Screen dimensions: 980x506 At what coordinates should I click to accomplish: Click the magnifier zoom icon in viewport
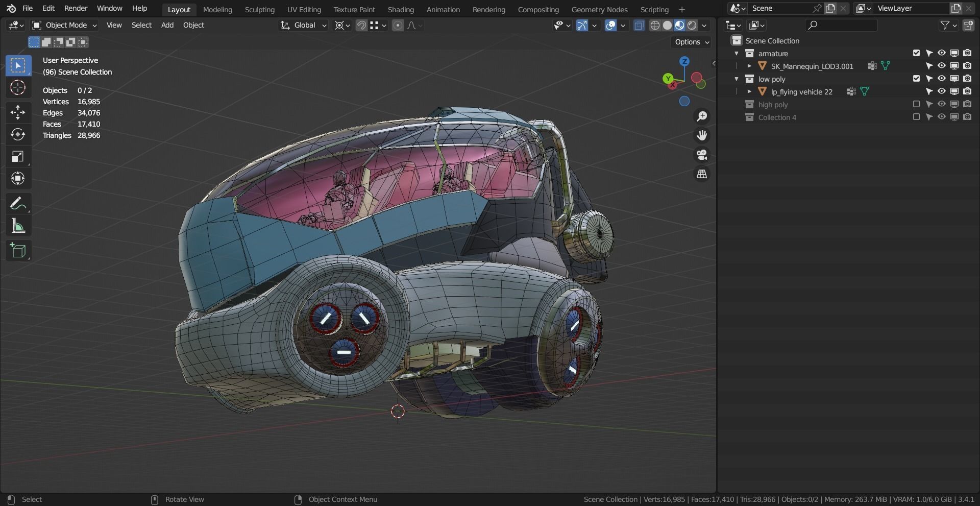pyautogui.click(x=701, y=116)
